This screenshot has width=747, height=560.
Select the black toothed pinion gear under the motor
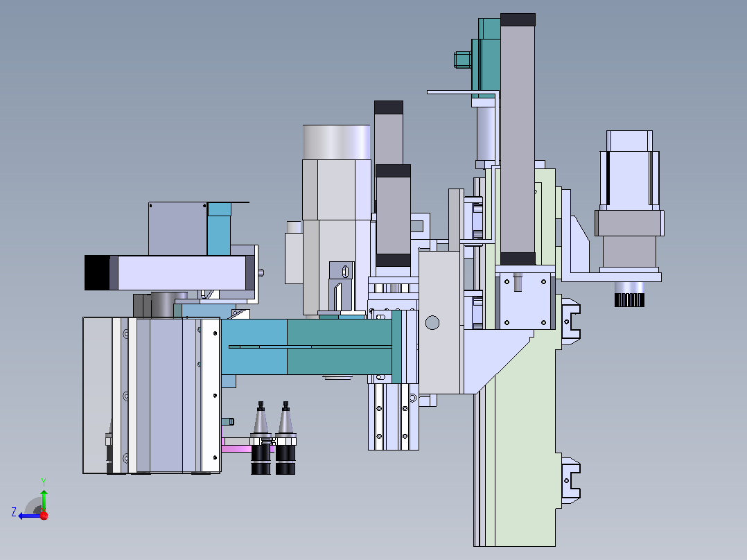click(x=629, y=300)
